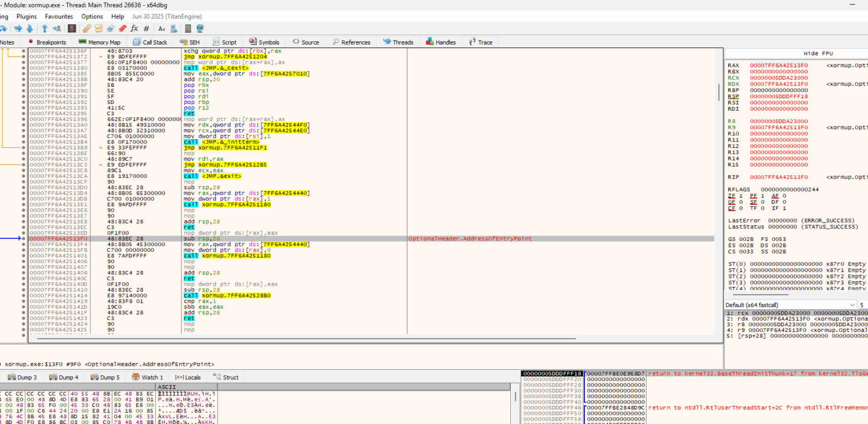Toggle breakpoint dot at address 00007FF6A42513F0
Screen dimensions: 868x424
[x=24, y=239]
